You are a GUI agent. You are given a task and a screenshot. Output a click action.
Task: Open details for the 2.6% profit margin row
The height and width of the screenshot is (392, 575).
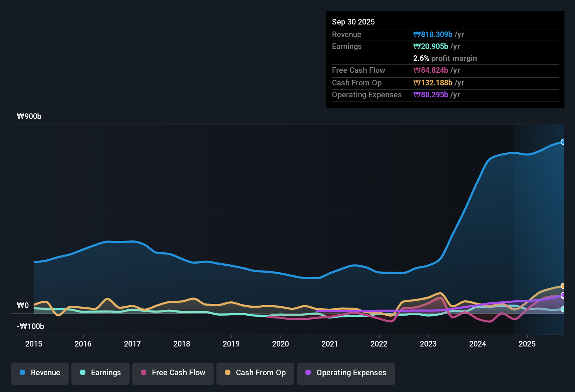tap(445, 58)
